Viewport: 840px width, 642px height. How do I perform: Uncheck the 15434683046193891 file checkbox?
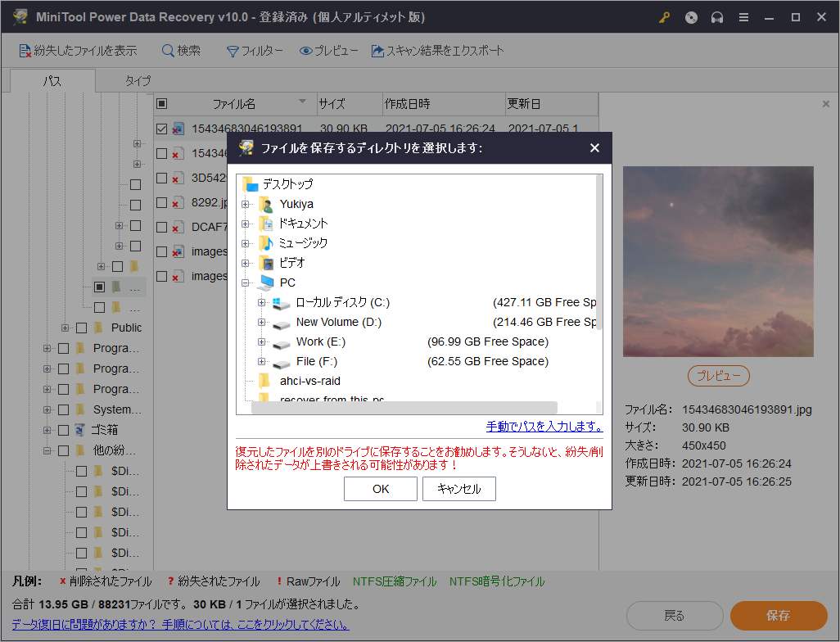coord(161,129)
